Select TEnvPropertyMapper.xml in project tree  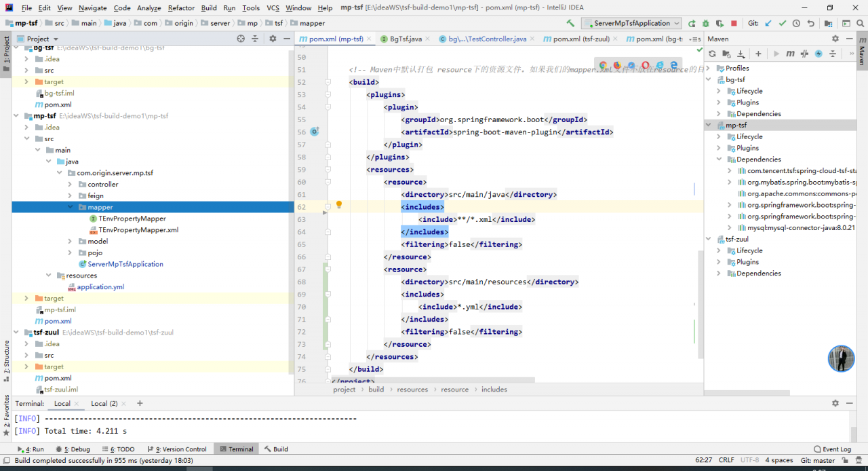pos(138,230)
